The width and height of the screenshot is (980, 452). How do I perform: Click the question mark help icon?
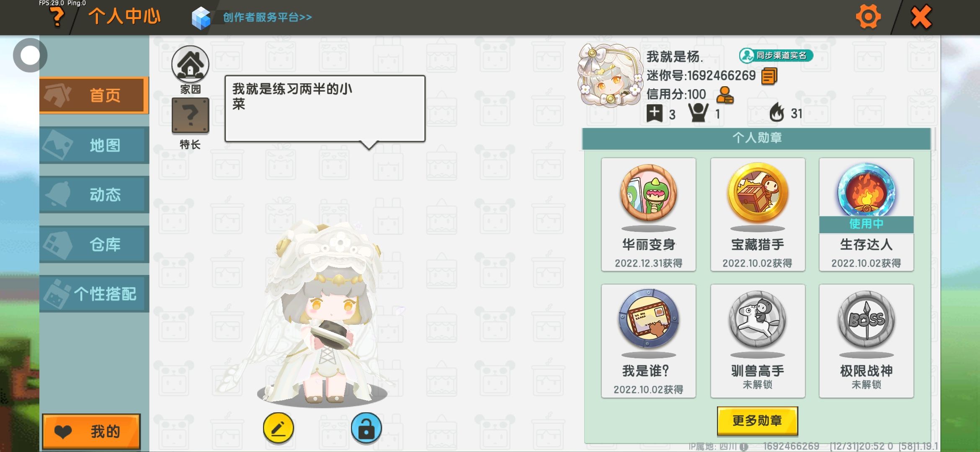click(57, 17)
